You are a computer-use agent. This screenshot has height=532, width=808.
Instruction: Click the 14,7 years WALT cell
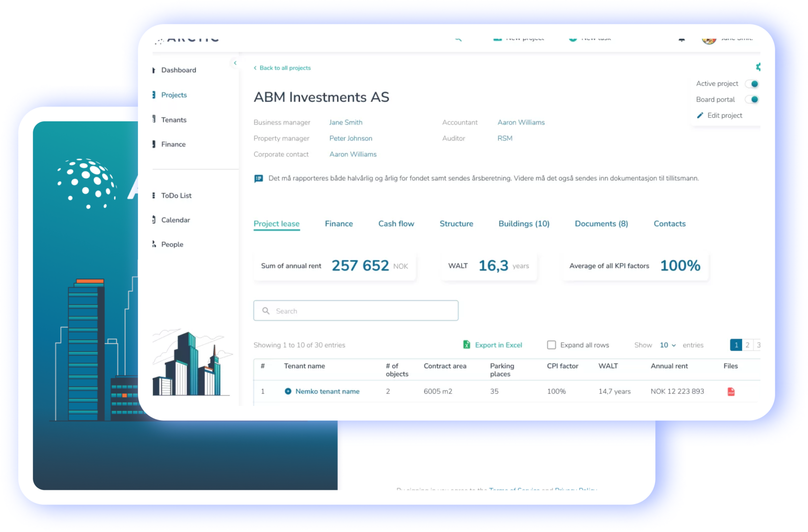614,392
